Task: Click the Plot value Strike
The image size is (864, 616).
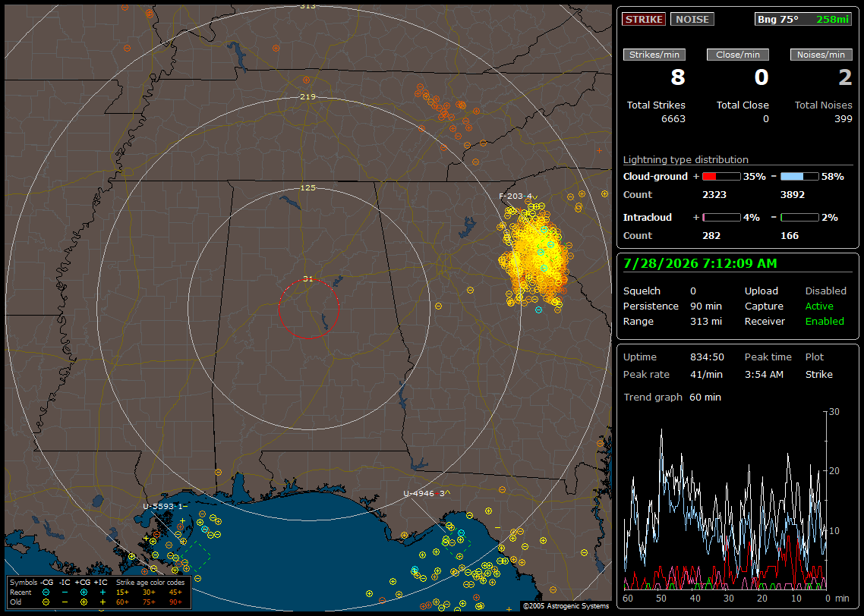Action: [x=818, y=374]
